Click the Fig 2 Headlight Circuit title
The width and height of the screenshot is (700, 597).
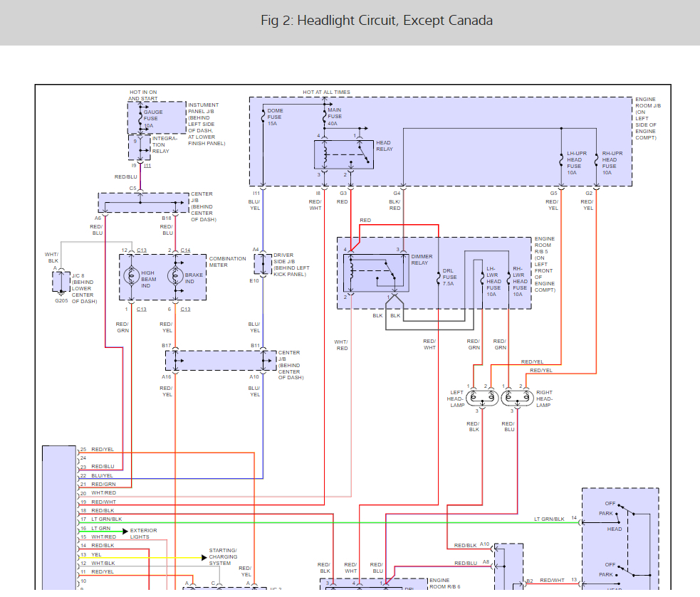(x=377, y=21)
